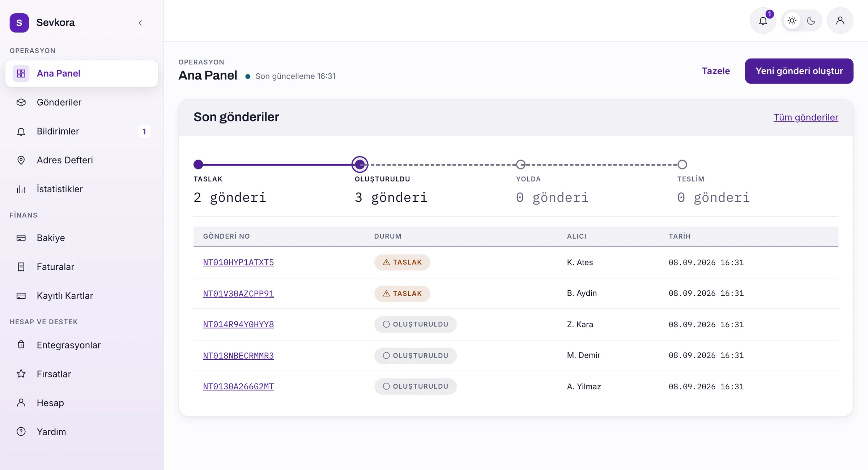868x470 pixels.
Task: Collapse the sidebar with the chevron arrow
Action: [x=140, y=23]
